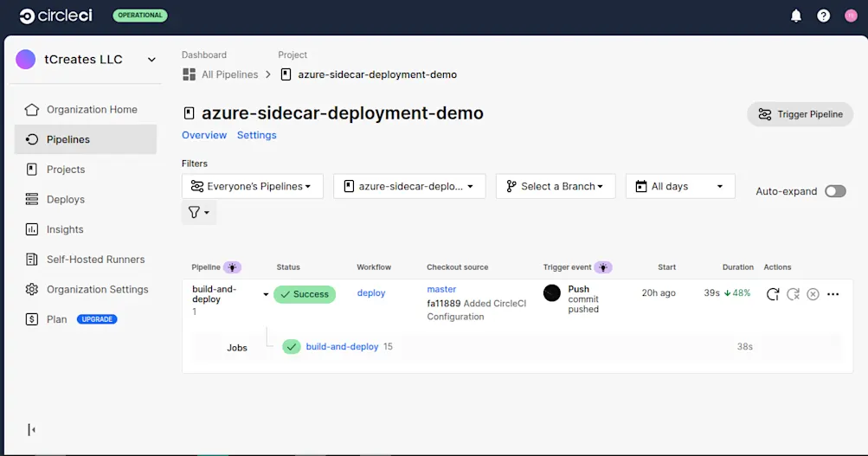This screenshot has width=868, height=456.
Task: Open Organization Settings
Action: [86, 289]
